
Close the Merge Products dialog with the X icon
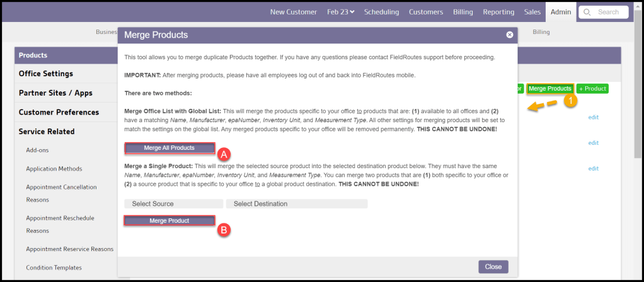tap(509, 35)
